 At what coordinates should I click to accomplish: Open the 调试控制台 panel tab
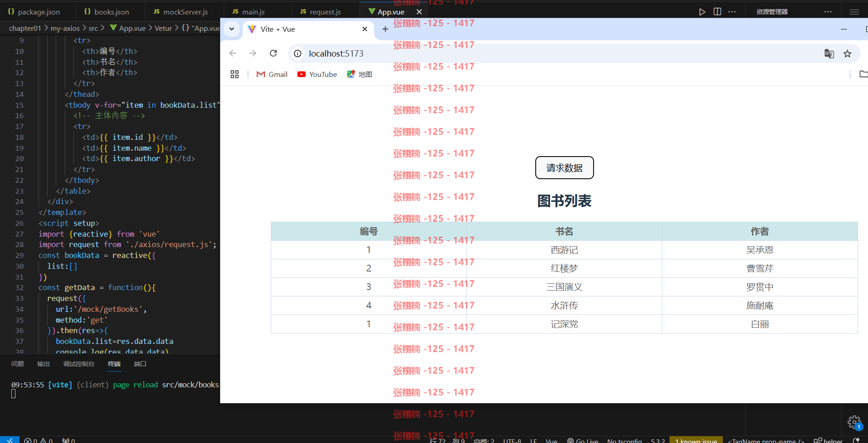pos(79,364)
